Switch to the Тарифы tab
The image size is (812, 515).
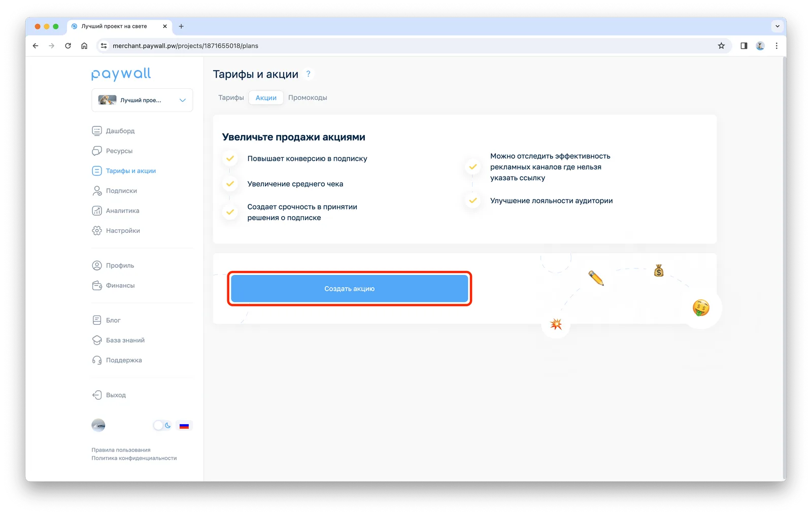click(231, 97)
